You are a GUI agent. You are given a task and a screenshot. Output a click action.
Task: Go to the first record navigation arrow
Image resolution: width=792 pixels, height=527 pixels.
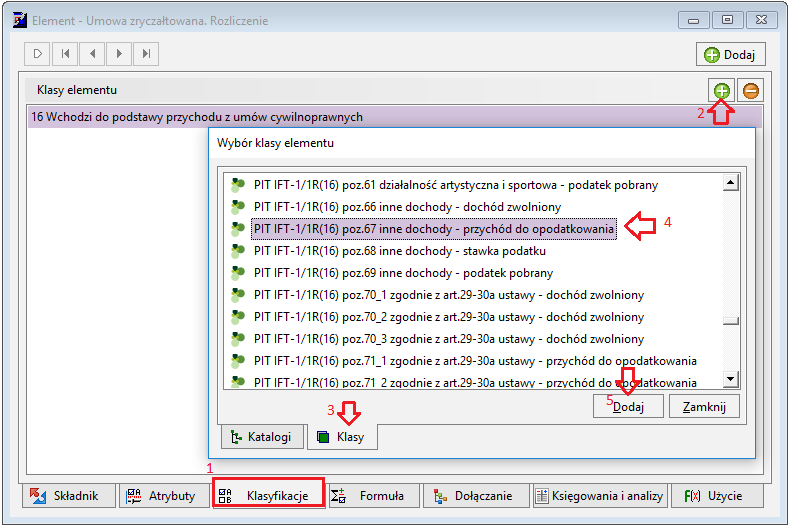pyautogui.click(x=65, y=54)
